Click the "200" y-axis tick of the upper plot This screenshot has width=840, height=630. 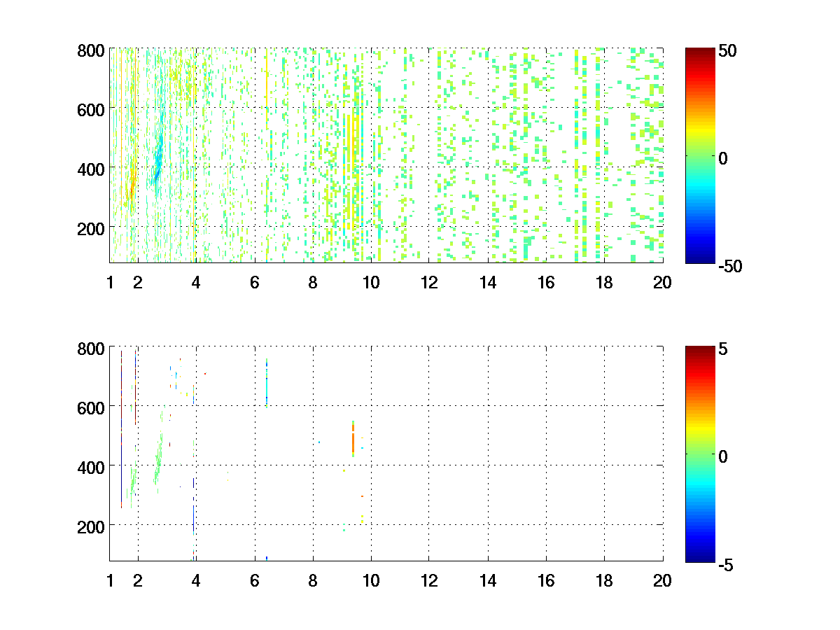point(91,228)
